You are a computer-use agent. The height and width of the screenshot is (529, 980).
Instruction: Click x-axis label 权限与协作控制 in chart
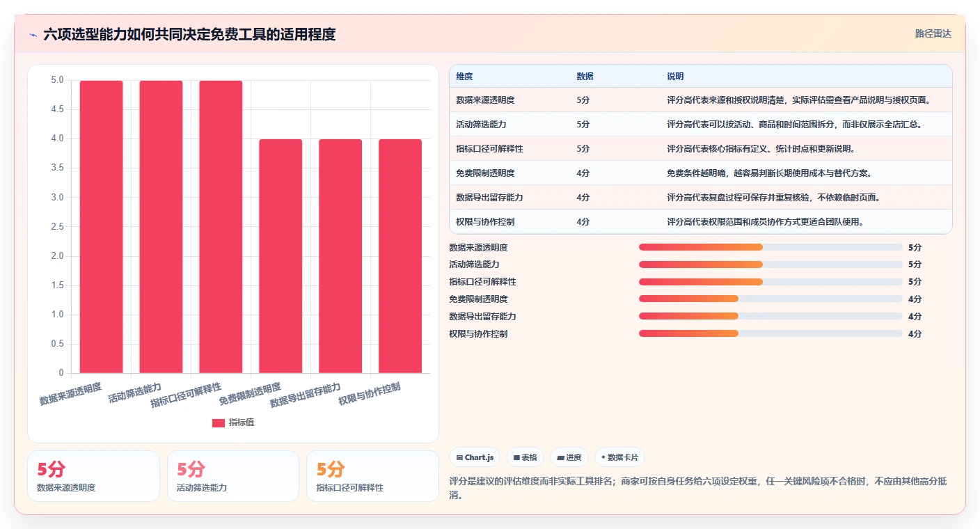(x=370, y=394)
